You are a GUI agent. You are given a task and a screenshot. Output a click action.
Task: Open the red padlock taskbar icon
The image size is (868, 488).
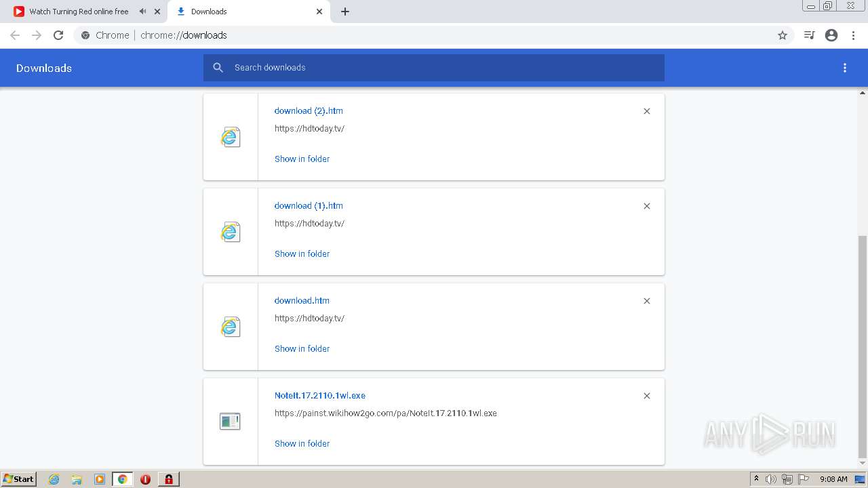(168, 479)
